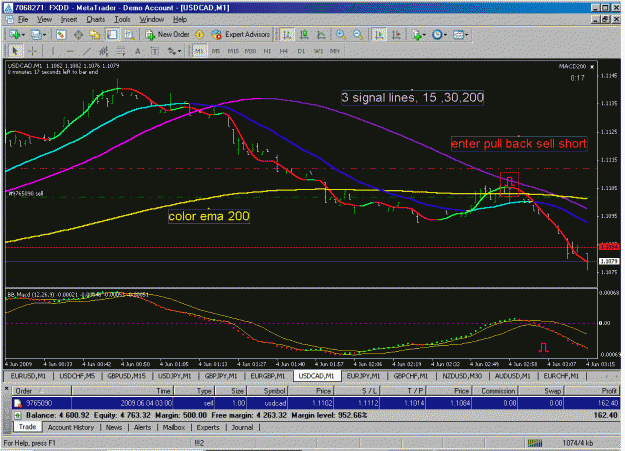Click the 'enter pull back sell short' label
This screenshot has width=625, height=451.
coord(519,144)
